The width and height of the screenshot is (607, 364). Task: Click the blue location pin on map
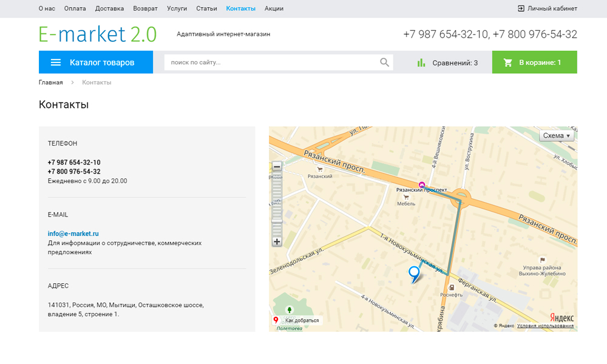[x=414, y=275]
